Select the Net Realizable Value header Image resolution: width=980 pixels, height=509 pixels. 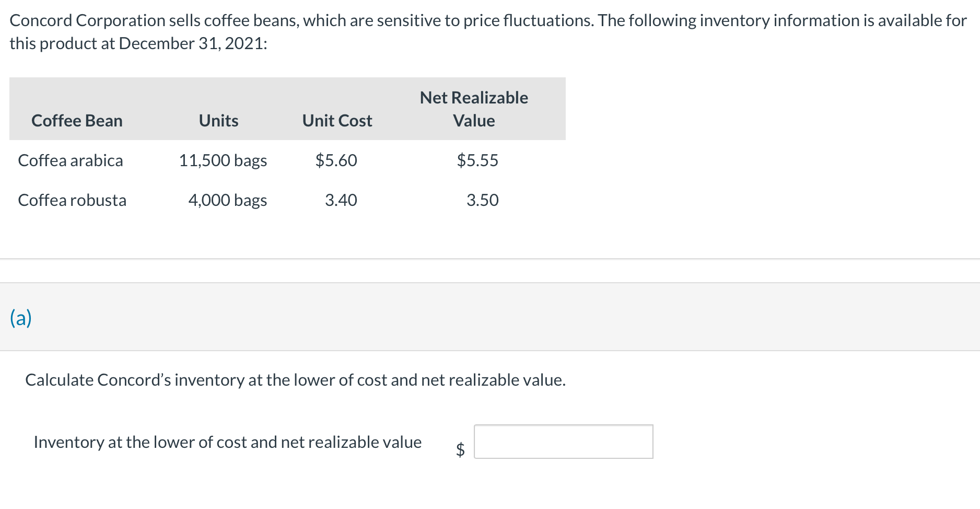tap(474, 109)
